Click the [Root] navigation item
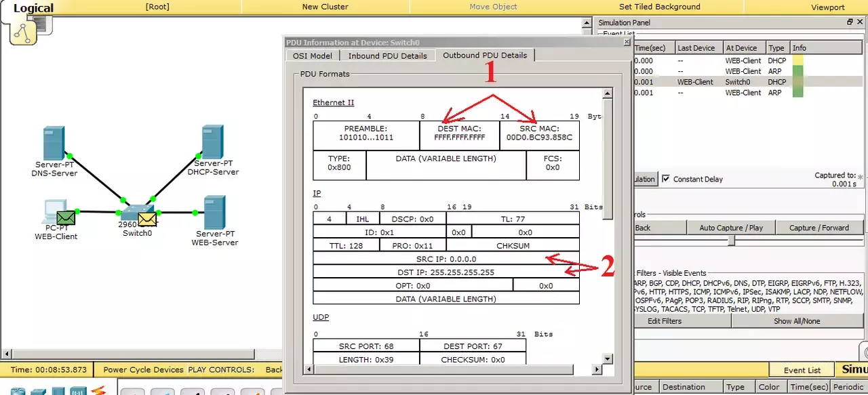The height and width of the screenshot is (395, 868). pos(157,7)
